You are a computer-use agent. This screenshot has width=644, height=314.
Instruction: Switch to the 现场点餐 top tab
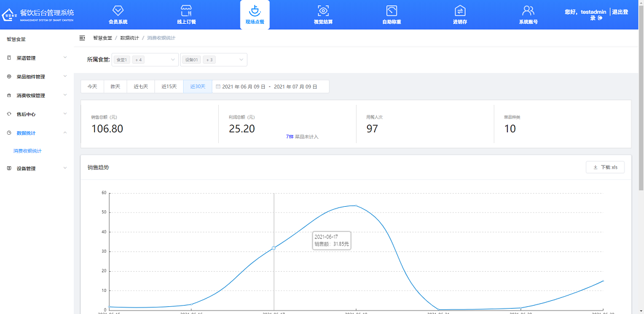pyautogui.click(x=255, y=14)
